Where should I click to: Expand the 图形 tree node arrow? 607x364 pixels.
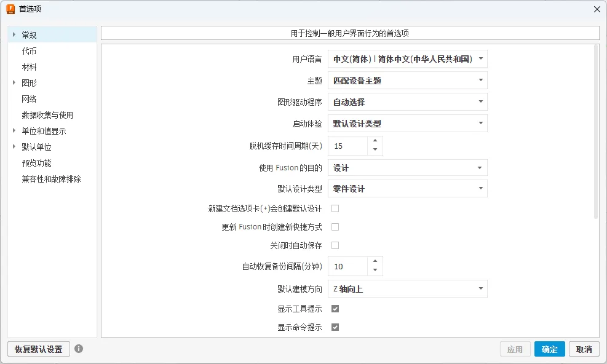[x=14, y=82]
